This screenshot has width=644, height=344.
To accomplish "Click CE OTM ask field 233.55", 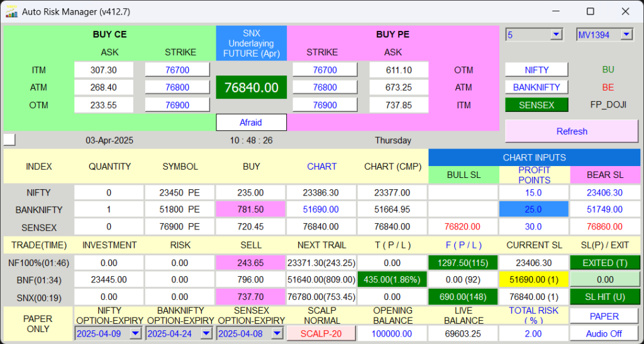I will click(x=104, y=105).
